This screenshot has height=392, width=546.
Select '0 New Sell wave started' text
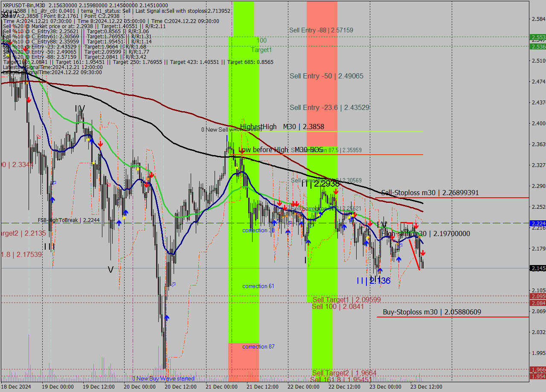click(x=232, y=130)
